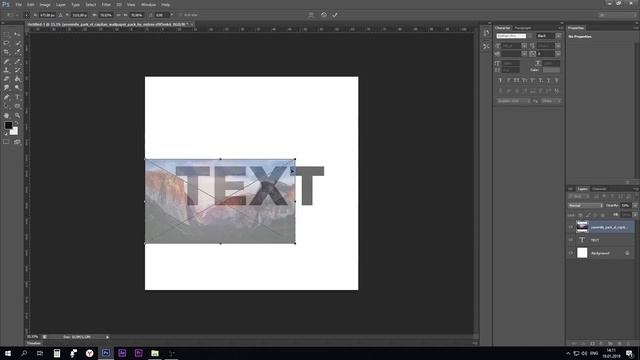Switch to warp mode icon in options bar
Image resolution: width=640 pixels, height=360 pixels.
(311, 15)
